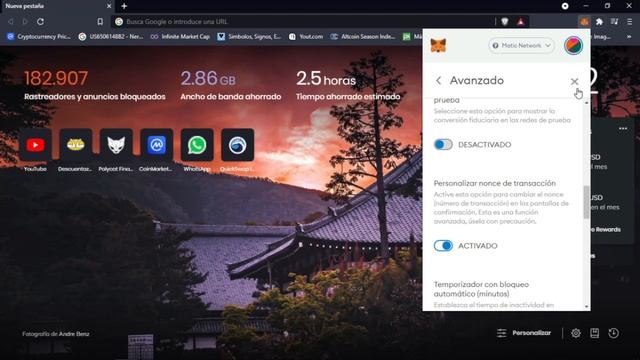This screenshot has width=640, height=360.
Task: Open the CoinMarket shortcut tile
Action: coord(156,145)
